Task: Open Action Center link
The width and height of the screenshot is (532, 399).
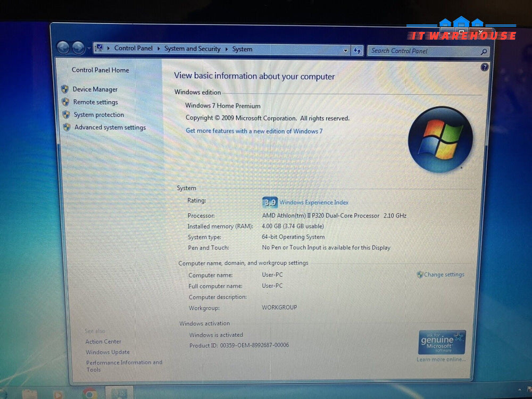Action: click(x=103, y=342)
